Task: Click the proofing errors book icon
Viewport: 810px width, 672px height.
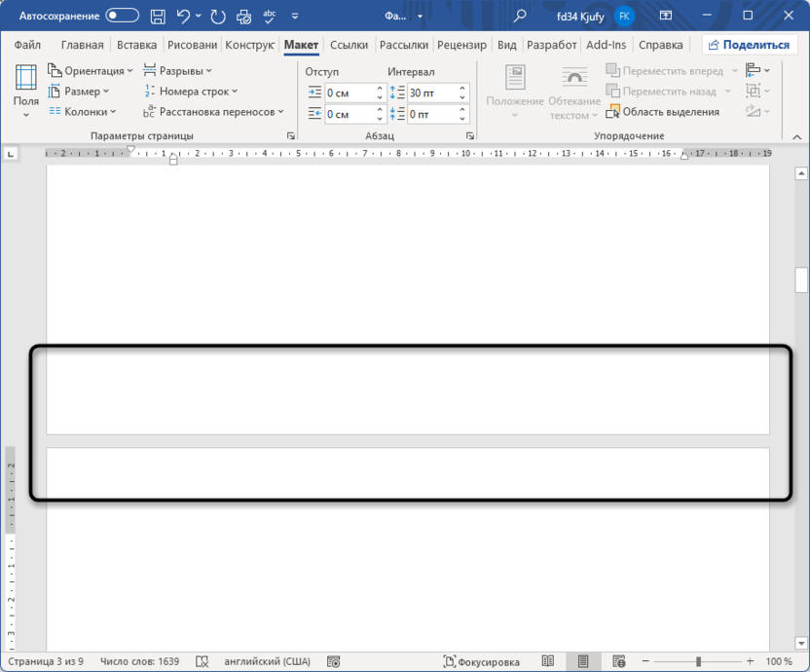Action: click(x=202, y=661)
